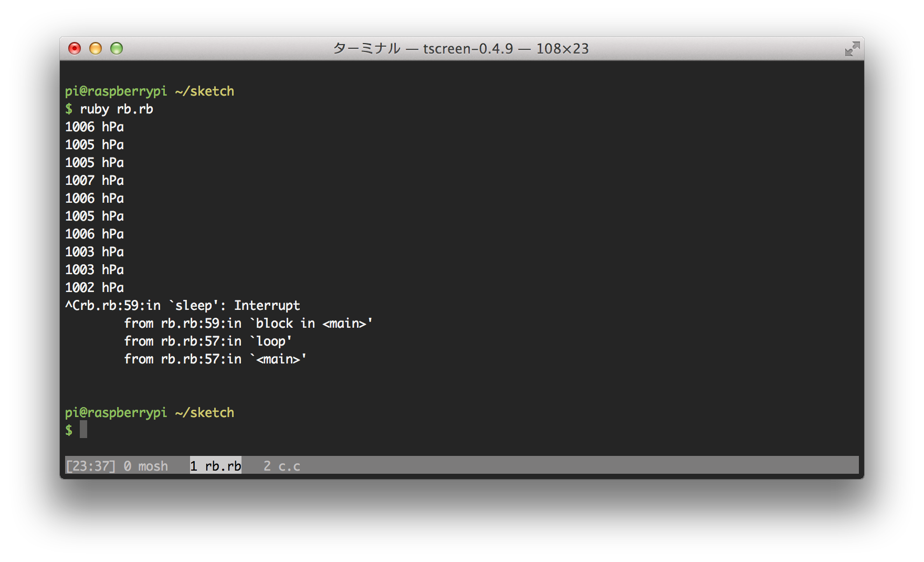The height and width of the screenshot is (562, 924).
Task: Click the traceback line mentioning `loop'
Action: pyautogui.click(x=208, y=341)
